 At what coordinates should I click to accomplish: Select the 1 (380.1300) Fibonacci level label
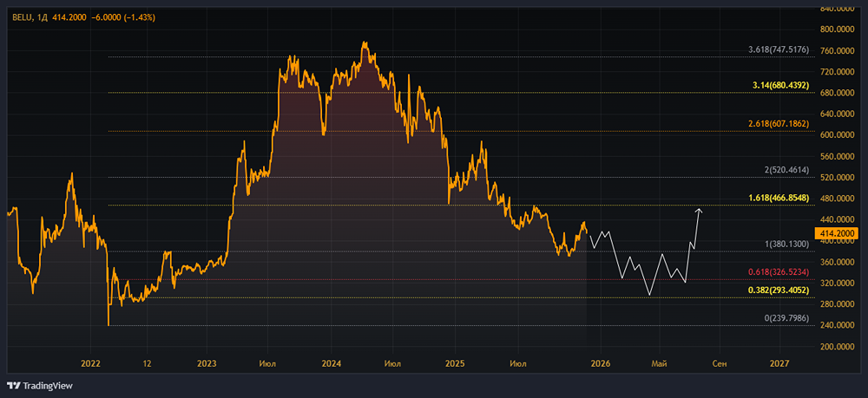click(x=786, y=245)
